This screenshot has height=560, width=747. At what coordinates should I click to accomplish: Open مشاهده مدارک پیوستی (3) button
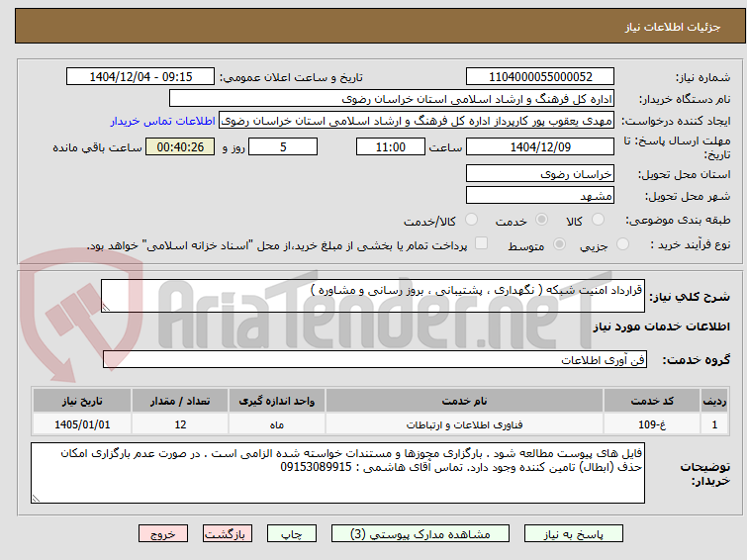click(420, 534)
